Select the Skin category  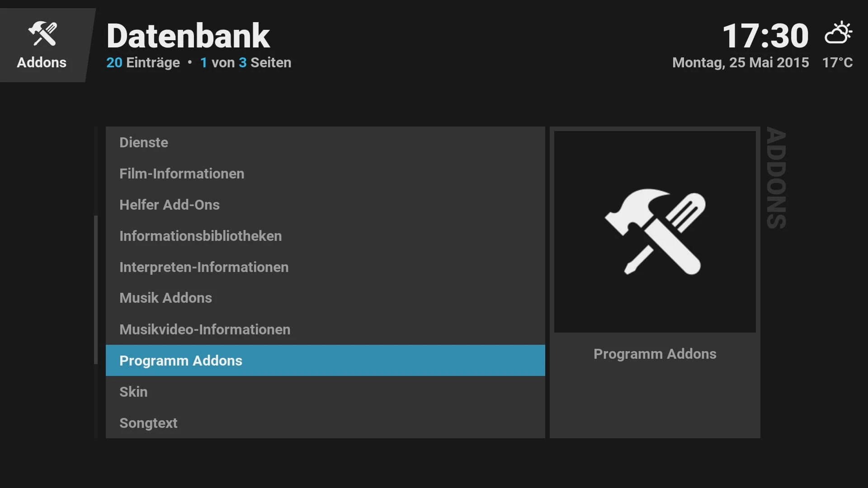(x=325, y=392)
